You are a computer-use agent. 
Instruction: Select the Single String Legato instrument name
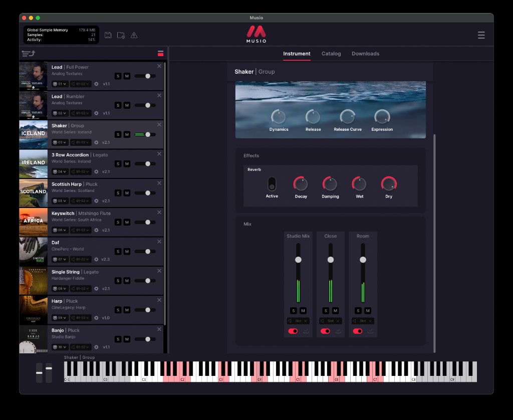coord(75,272)
